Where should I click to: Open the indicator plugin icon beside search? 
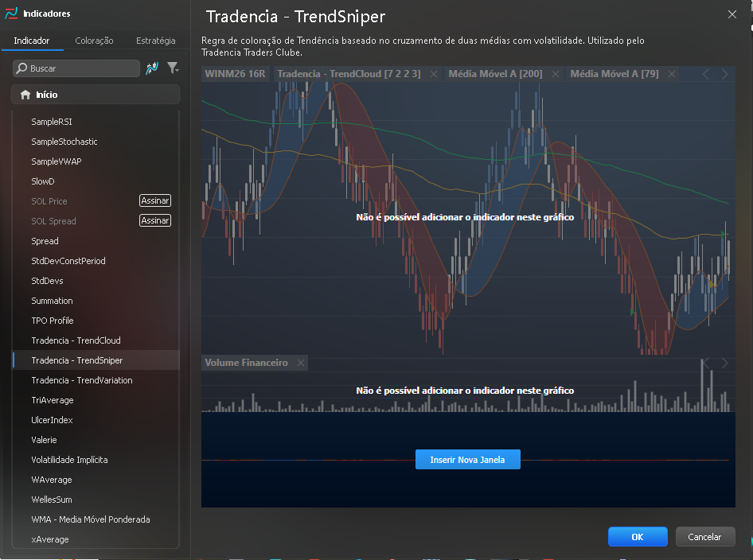[x=152, y=68]
